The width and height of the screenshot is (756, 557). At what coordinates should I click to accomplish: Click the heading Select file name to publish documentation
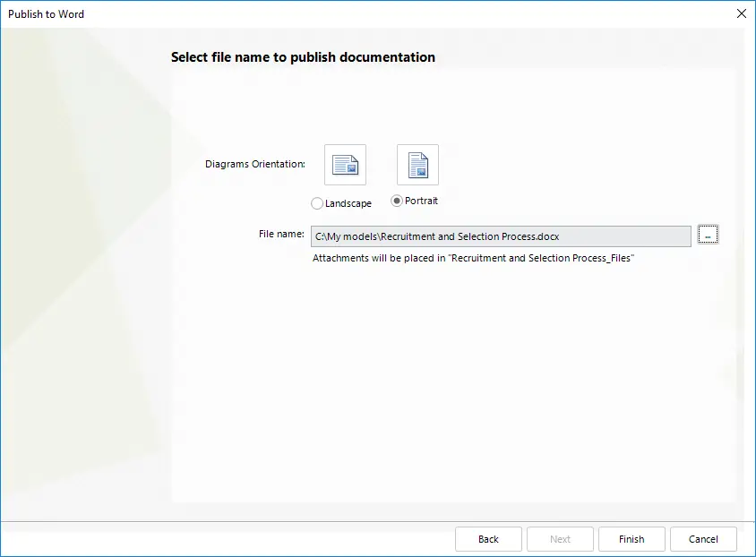(x=304, y=57)
